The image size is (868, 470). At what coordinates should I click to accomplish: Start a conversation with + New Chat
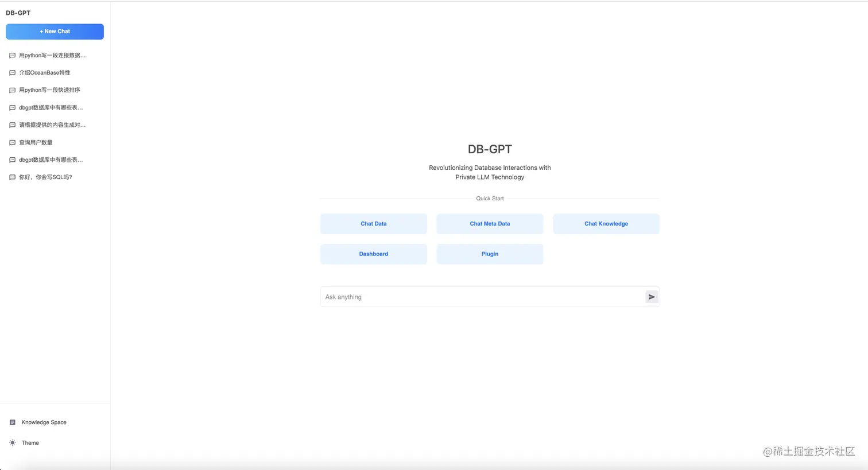[55, 32]
